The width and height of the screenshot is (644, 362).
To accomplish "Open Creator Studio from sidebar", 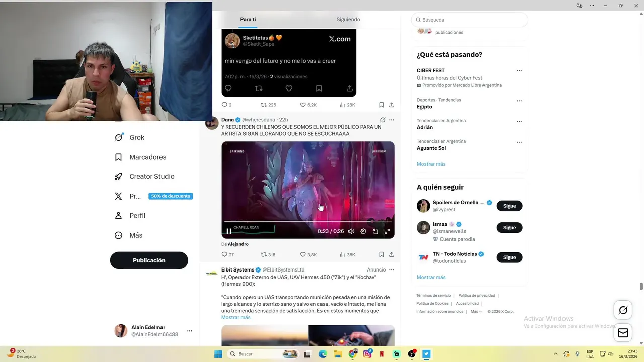I will click(x=144, y=177).
